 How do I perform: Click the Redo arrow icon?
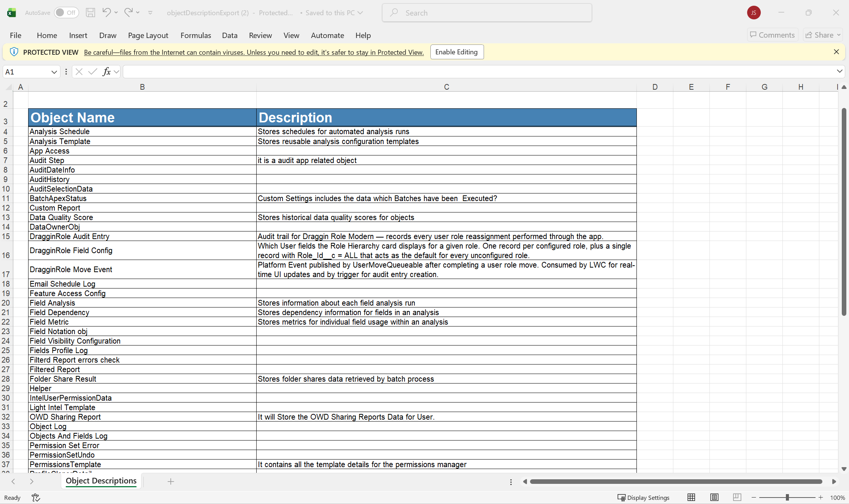[129, 13]
